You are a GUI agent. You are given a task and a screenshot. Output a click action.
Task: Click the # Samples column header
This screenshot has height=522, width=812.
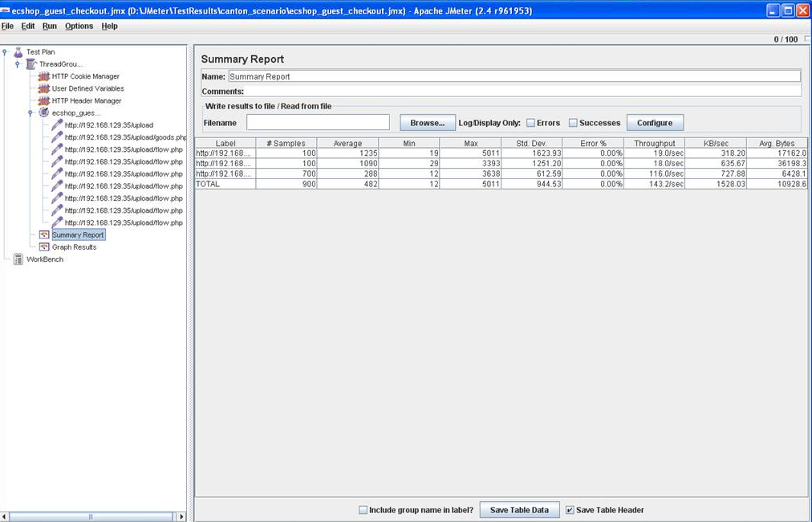(x=286, y=143)
